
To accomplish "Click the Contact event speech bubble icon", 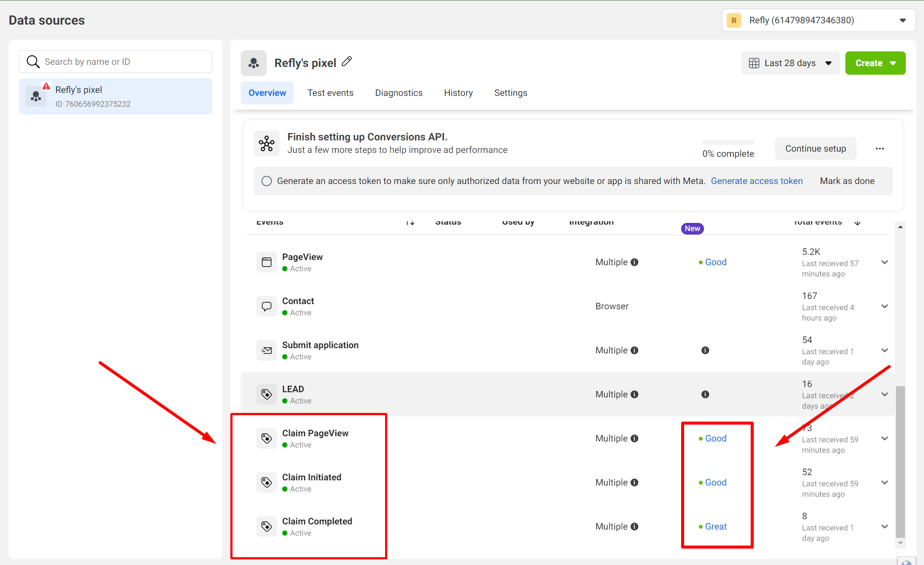I will [267, 306].
